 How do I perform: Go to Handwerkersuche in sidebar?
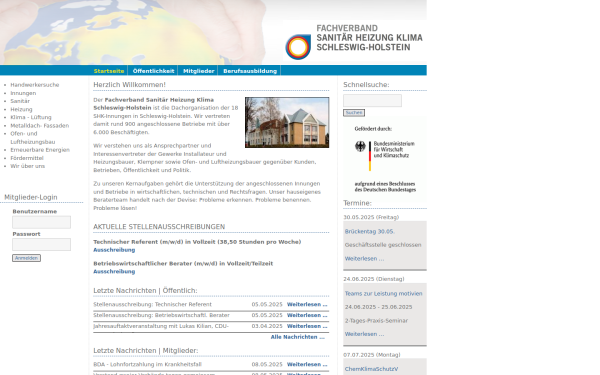pos(35,85)
